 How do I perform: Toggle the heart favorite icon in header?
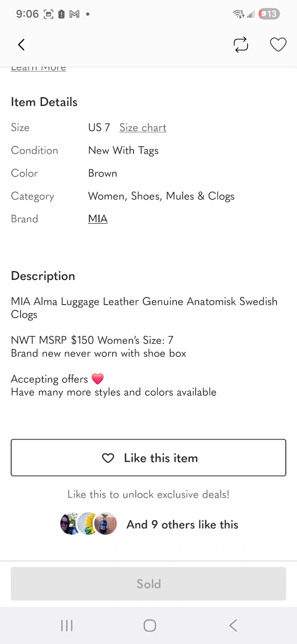(x=278, y=45)
